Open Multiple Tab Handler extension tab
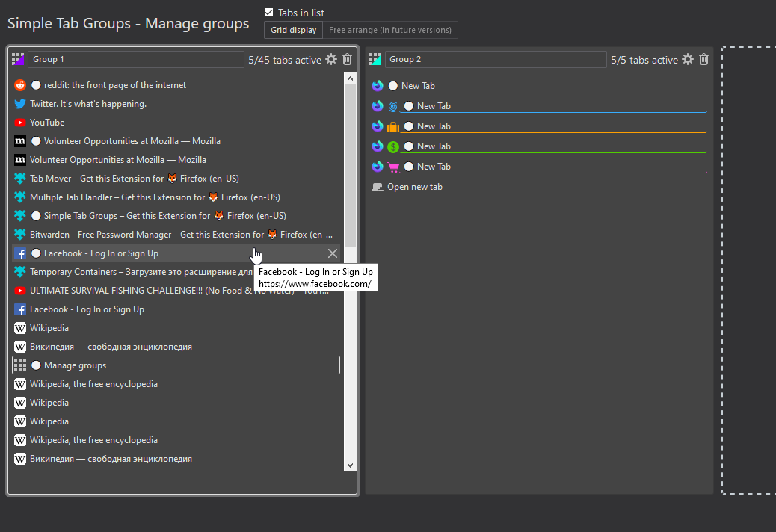The image size is (776, 532). tap(176, 197)
